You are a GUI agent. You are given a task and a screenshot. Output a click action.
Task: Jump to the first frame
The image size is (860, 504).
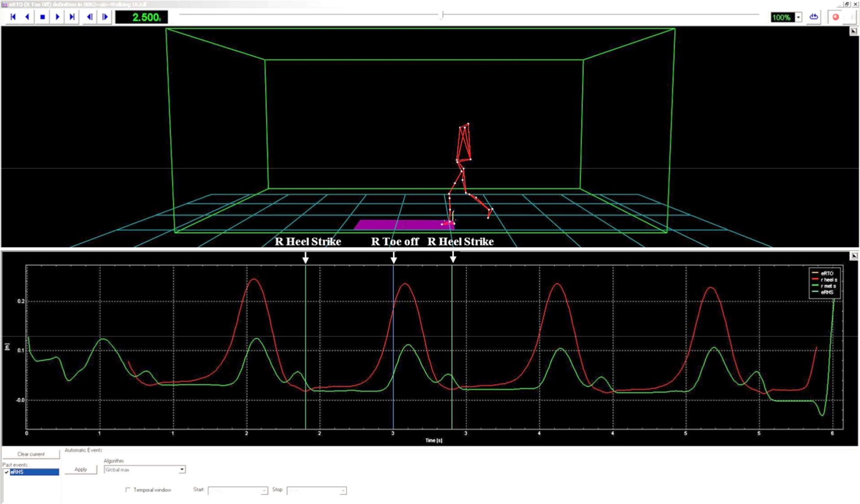point(13,17)
